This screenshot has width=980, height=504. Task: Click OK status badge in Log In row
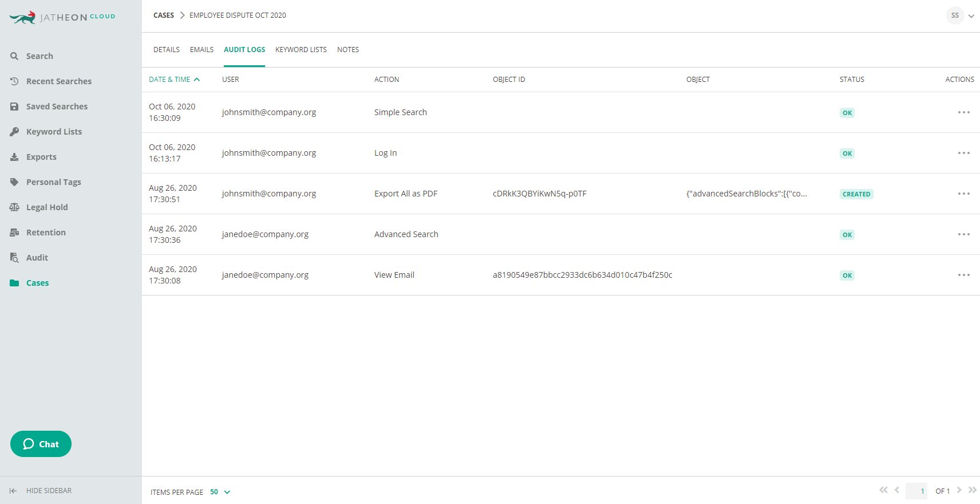point(847,153)
